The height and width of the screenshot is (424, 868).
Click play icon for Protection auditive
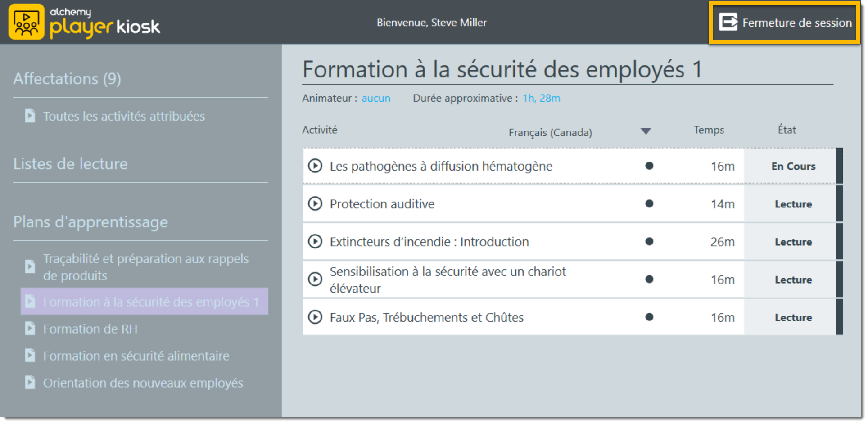tap(316, 204)
